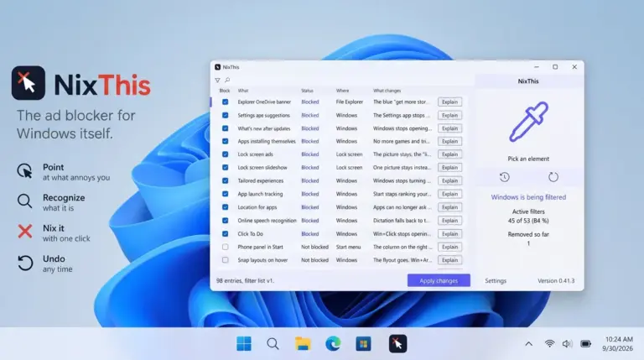The image size is (644, 360).
Task: Explain the Lock screen ads entry
Action: point(449,154)
